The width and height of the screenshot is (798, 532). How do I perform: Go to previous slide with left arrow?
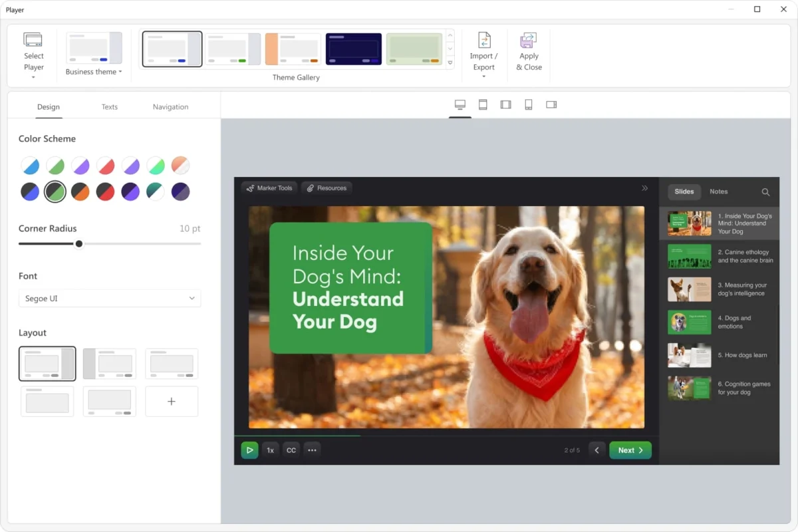[x=597, y=450]
